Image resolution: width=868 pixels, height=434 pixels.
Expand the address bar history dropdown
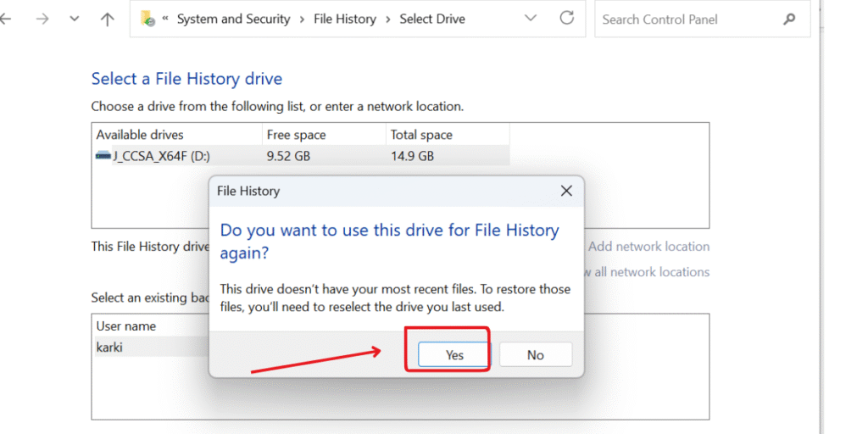click(x=531, y=19)
